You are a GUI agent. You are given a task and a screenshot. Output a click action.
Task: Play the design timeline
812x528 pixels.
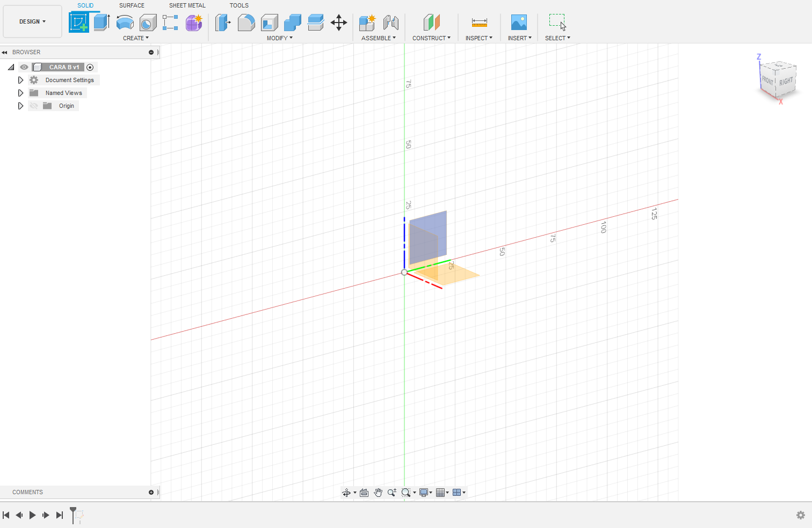click(x=32, y=515)
